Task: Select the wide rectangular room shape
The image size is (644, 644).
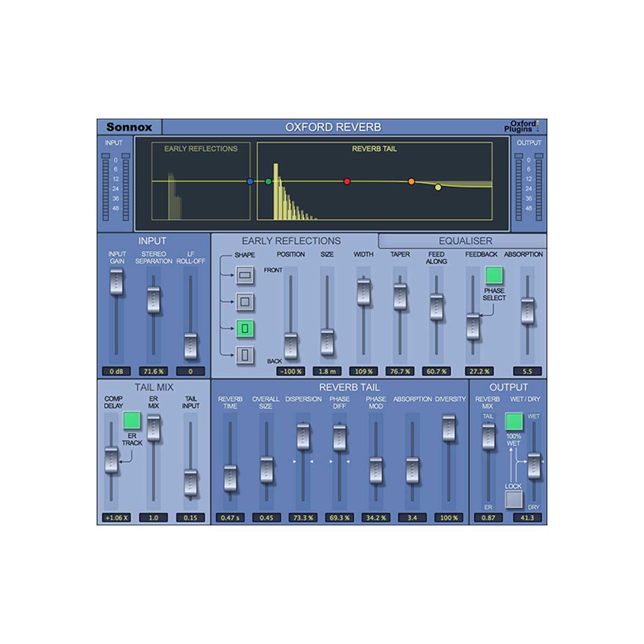Action: (x=244, y=275)
